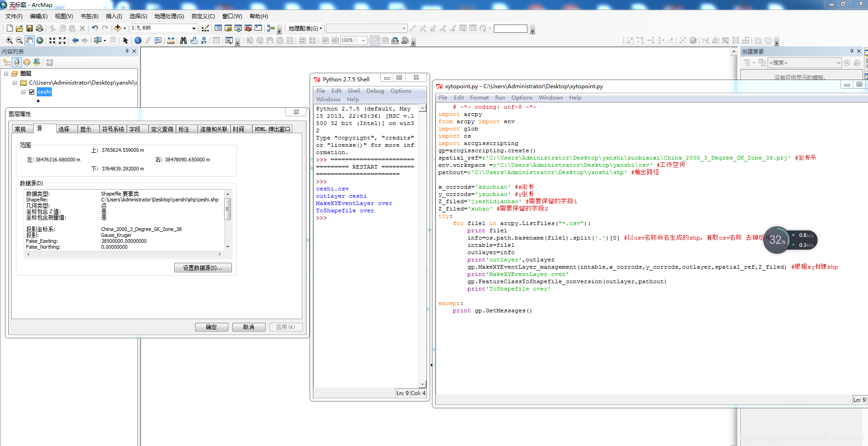Select the Identify info tool
Screen dimensions: 868x446
click(x=138, y=40)
